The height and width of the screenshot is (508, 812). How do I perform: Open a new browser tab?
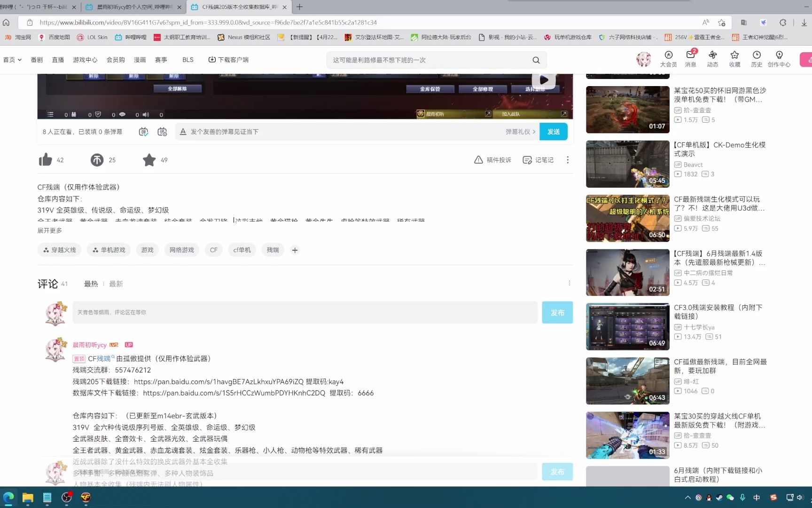point(299,7)
